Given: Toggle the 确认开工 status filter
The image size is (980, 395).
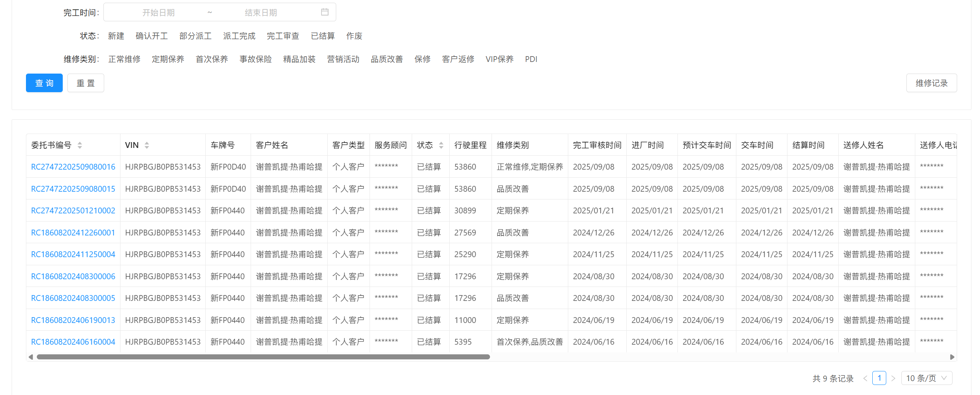Looking at the screenshot, I should tap(152, 36).
